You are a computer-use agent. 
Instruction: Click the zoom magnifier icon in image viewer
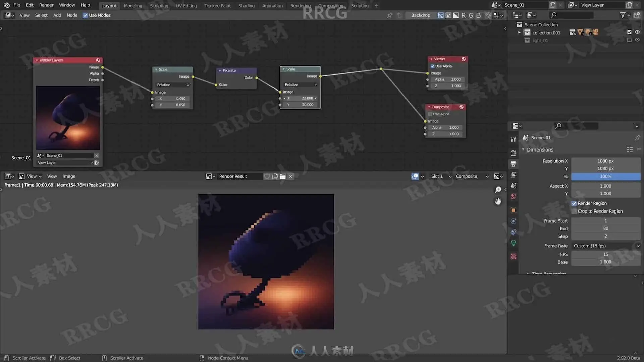498,190
